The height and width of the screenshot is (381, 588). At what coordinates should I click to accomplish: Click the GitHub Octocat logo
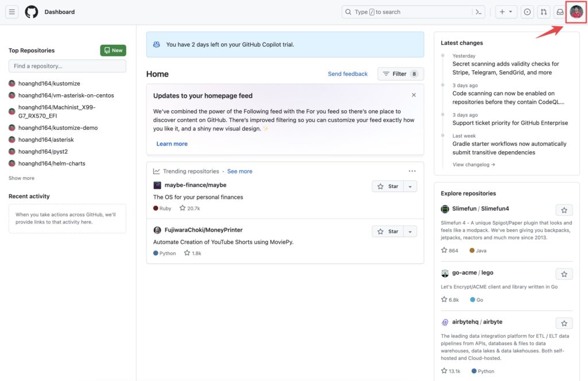point(32,12)
